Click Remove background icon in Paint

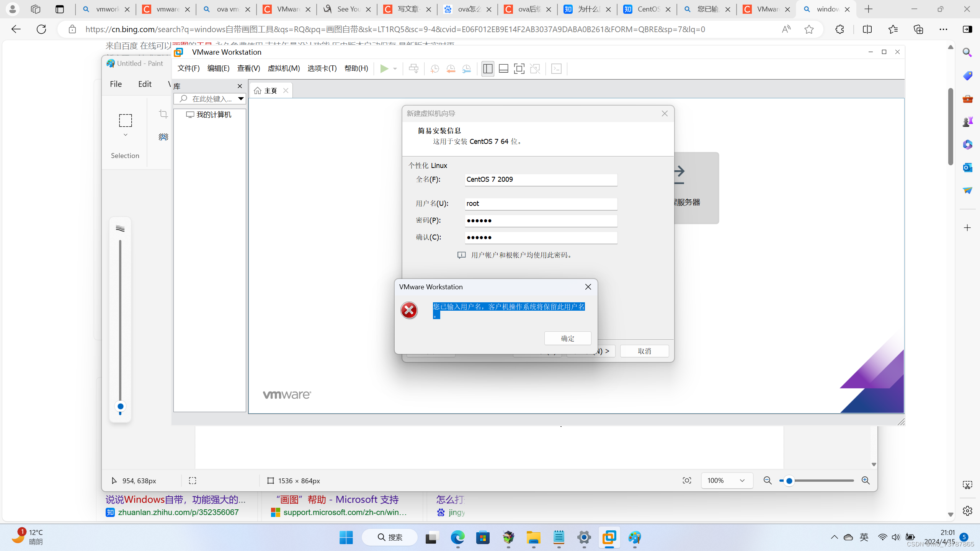tap(163, 137)
